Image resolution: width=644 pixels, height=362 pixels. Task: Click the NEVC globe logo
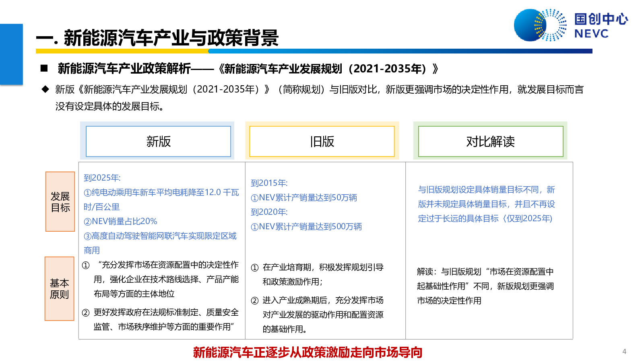[539, 25]
